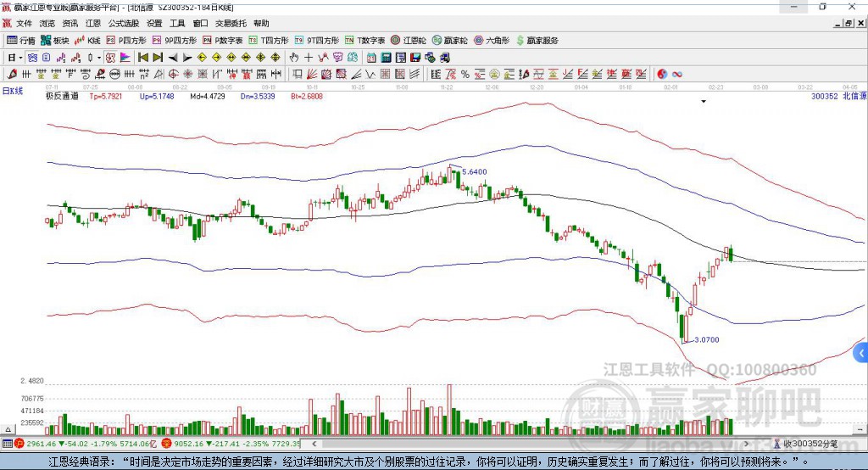Open the 公式选股 menu
The width and height of the screenshot is (868, 470).
[x=124, y=23]
